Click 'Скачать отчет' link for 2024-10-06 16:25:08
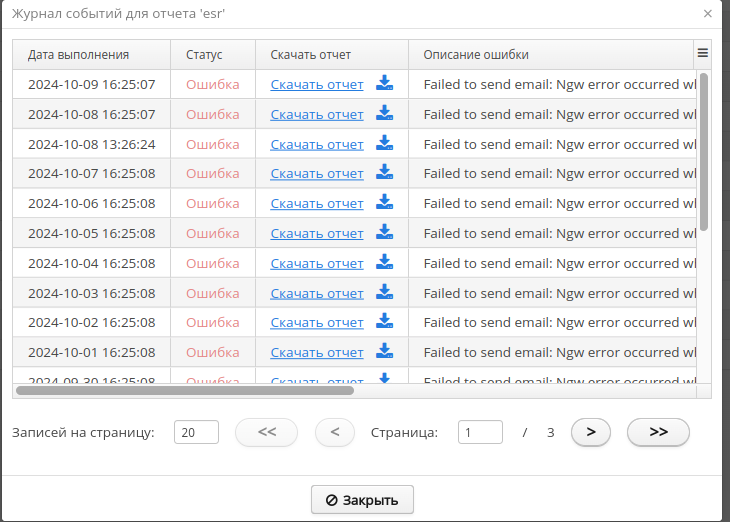730x522 pixels. click(317, 203)
